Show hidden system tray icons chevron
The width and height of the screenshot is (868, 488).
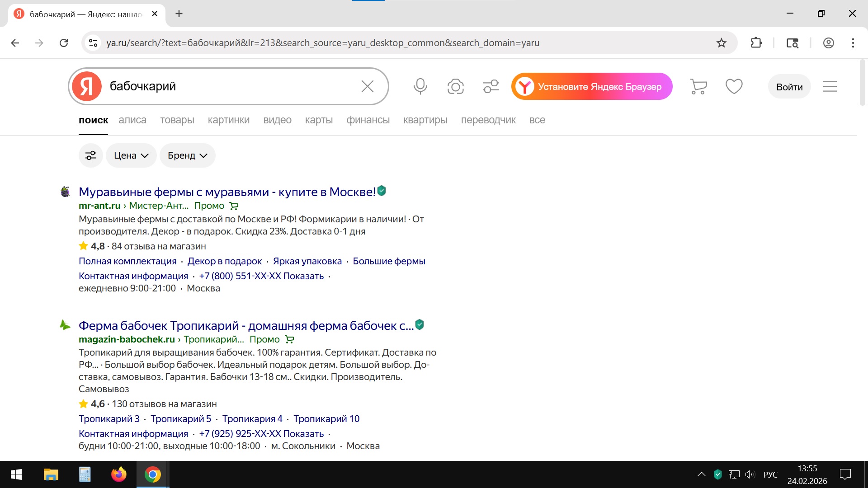[x=701, y=474]
